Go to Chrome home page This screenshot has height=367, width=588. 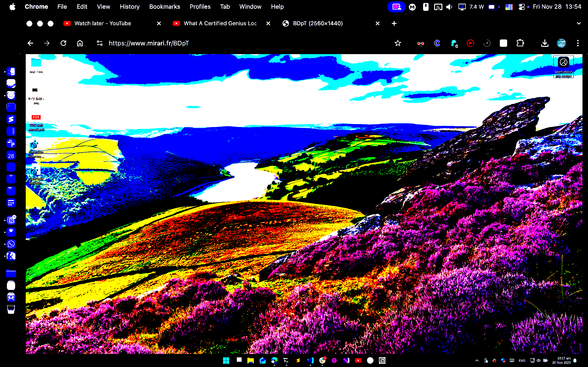80,43
